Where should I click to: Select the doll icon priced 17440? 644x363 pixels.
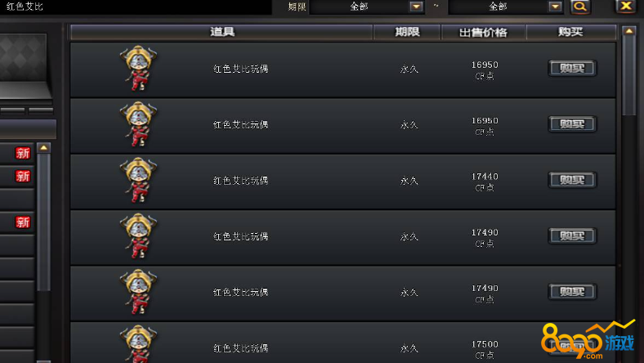click(138, 180)
